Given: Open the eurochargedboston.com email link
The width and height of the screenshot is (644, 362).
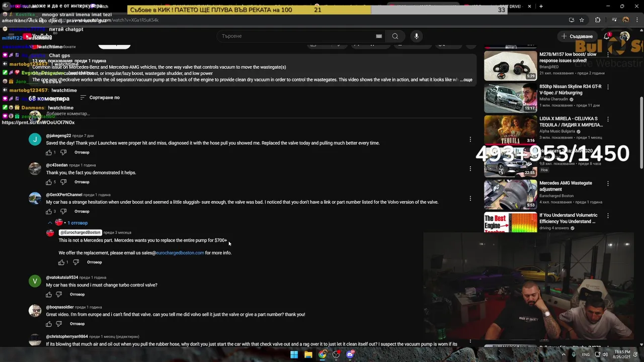Looking at the screenshot, I should 180,253.
